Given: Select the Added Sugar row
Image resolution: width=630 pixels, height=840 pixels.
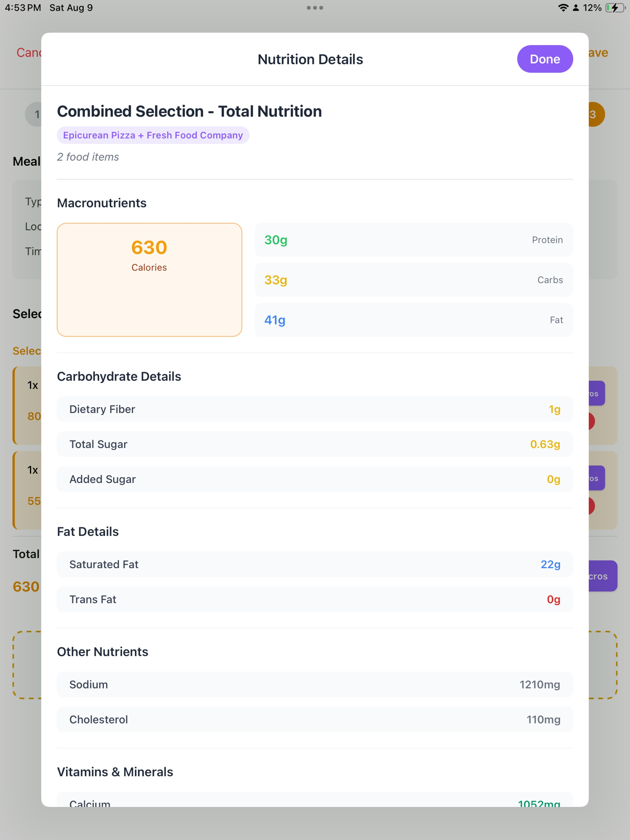Looking at the screenshot, I should point(315,479).
